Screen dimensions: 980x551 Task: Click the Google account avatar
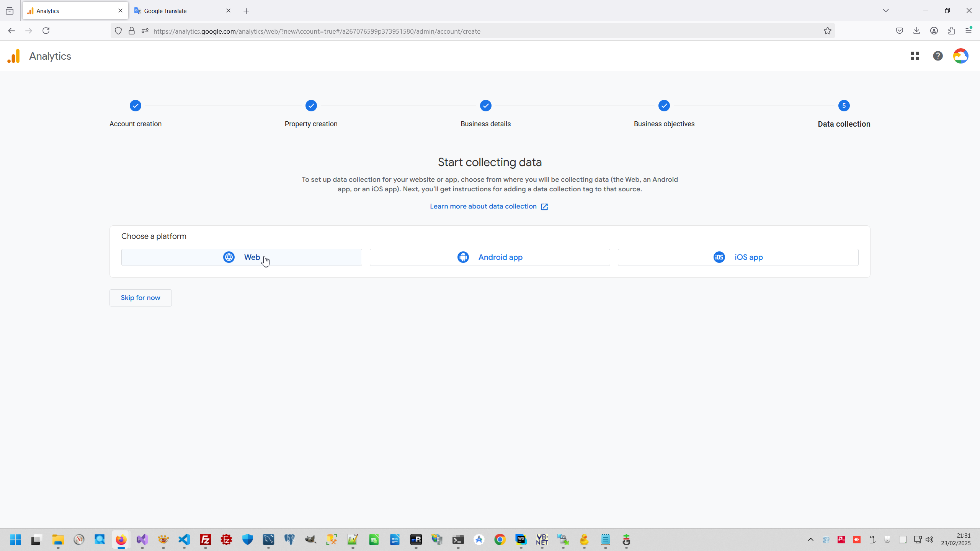[960, 56]
